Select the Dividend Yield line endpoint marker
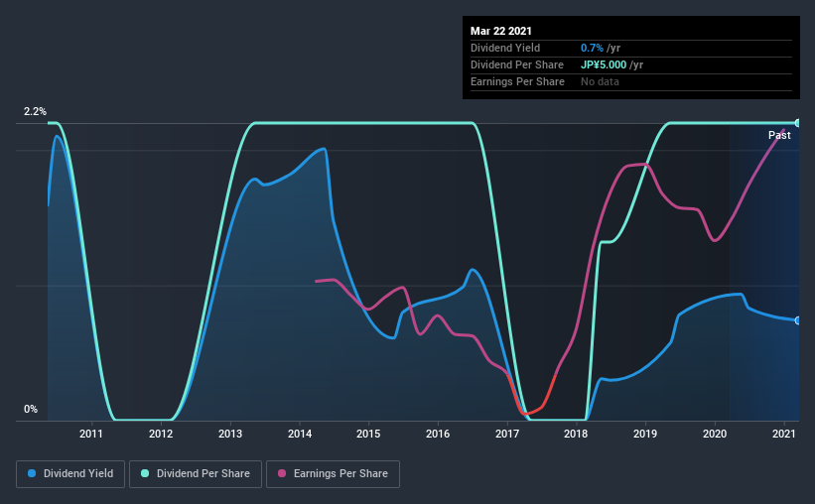 coord(798,320)
